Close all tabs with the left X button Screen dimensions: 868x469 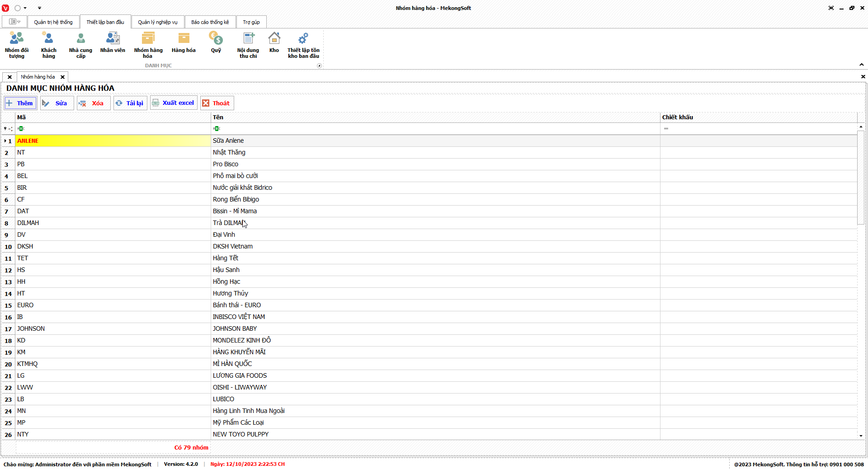point(9,77)
